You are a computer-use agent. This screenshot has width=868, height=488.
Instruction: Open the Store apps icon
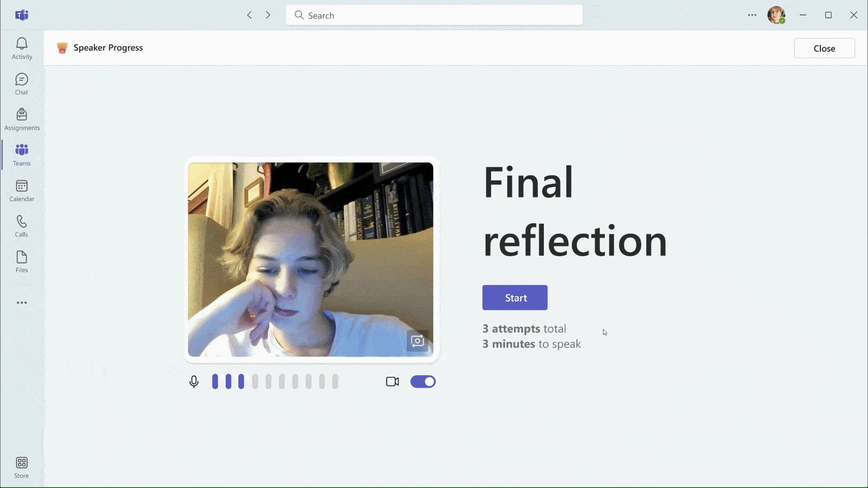pos(22,467)
